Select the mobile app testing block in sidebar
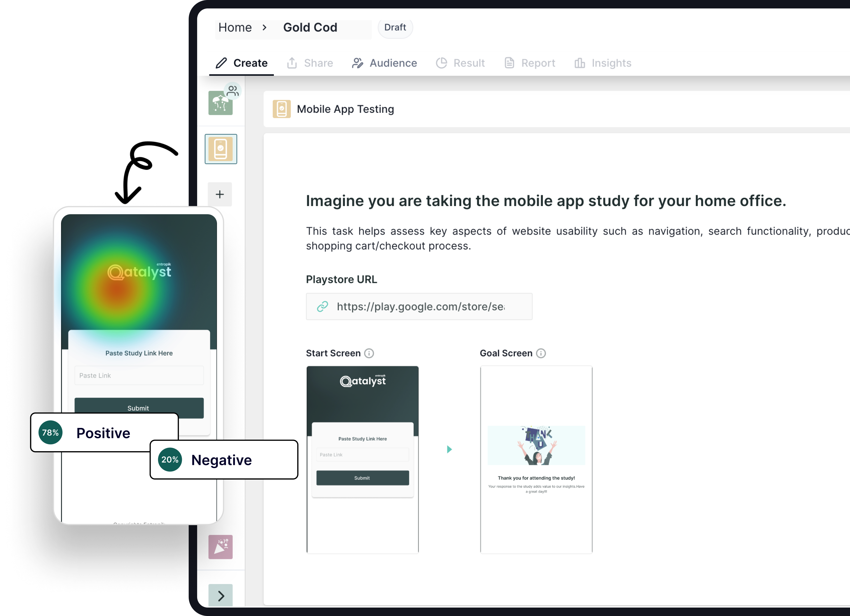Screen dimensions: 850x616 pyautogui.click(x=221, y=149)
